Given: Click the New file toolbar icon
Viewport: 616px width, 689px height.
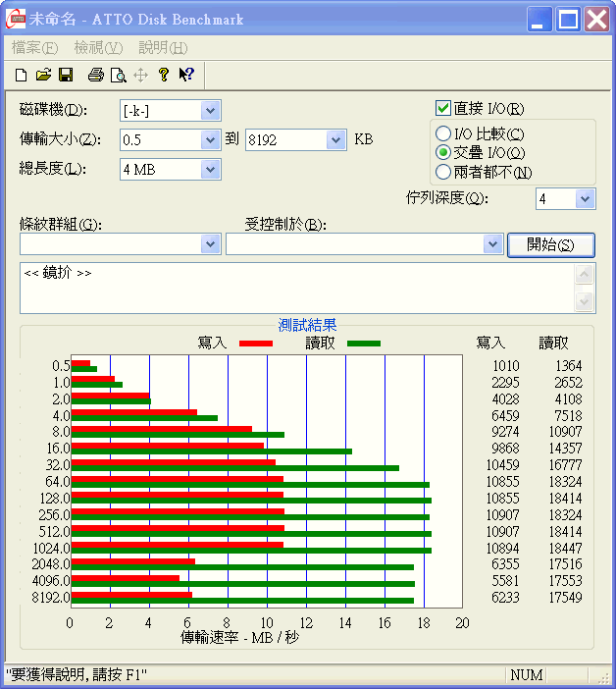Looking at the screenshot, I should pos(21,76).
